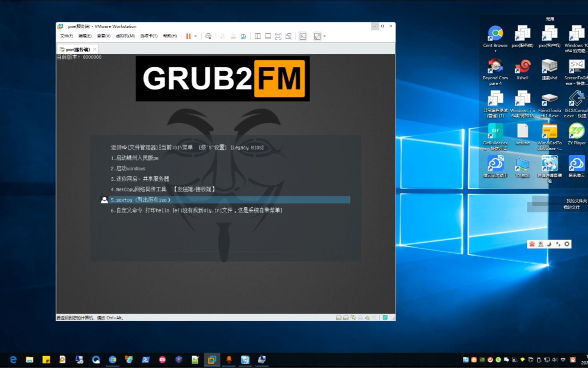Image resolution: width=588 pixels, height=368 pixels.
Task: Open IME toolbar settings gear
Action: coord(567,244)
